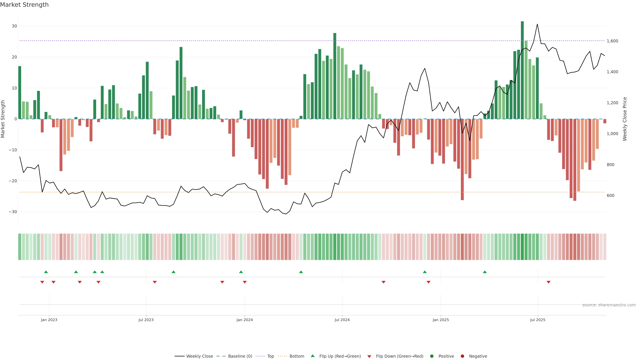Click the Weekly Close Price axis title
Viewport: 644px width, 362px height.
[x=625, y=119]
